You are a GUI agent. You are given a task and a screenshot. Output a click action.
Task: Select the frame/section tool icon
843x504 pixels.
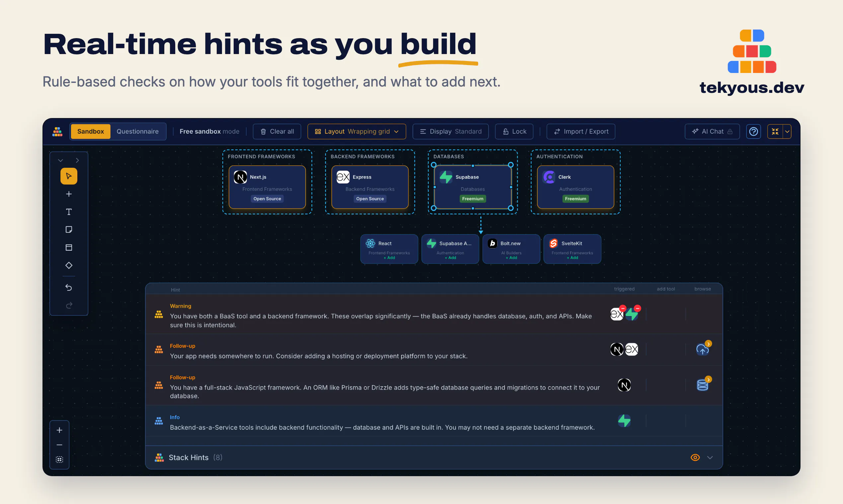point(69,248)
